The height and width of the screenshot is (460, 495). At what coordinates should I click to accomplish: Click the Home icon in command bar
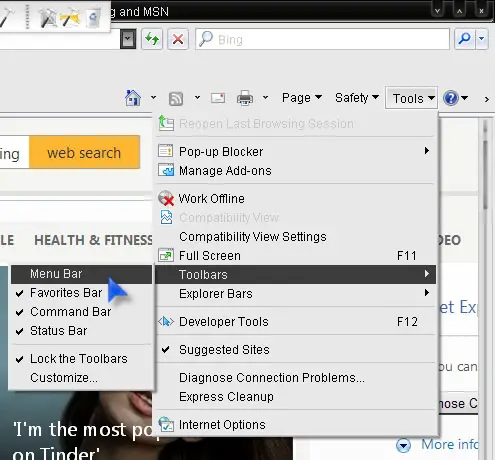133,98
